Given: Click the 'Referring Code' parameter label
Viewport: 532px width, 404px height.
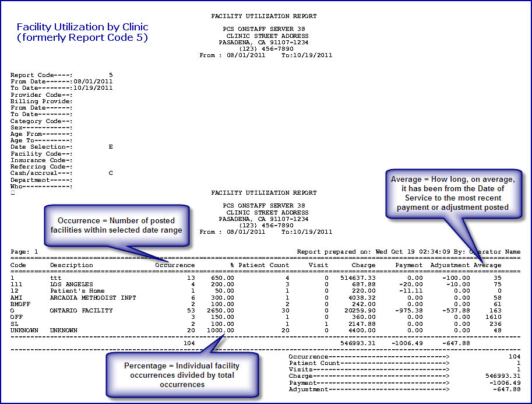Looking at the screenshot, I should (x=41, y=167).
